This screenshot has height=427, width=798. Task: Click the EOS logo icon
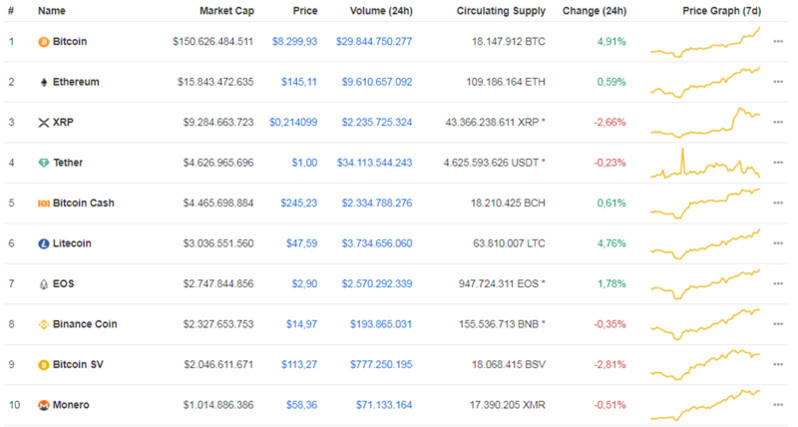pyautogui.click(x=43, y=284)
